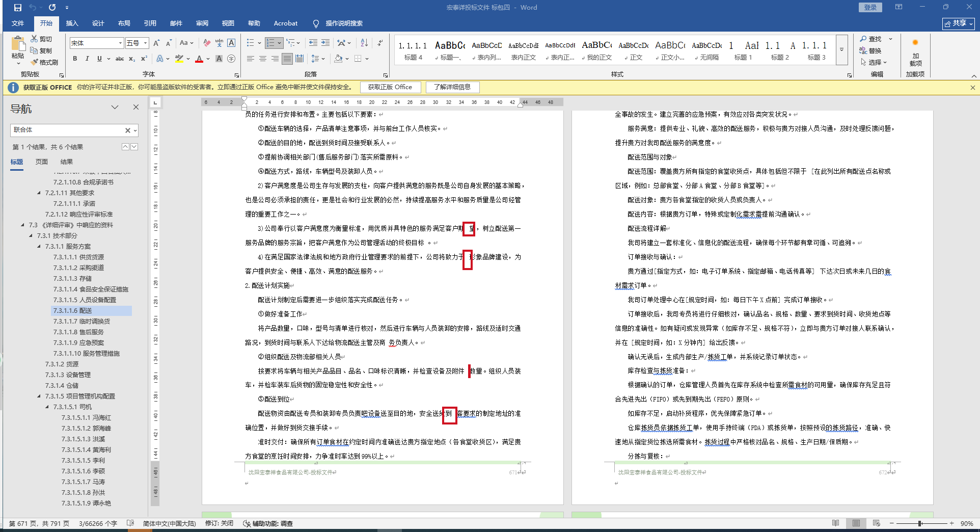
Task: Click the Text Effects (outlined A) icon
Action: pos(160,59)
